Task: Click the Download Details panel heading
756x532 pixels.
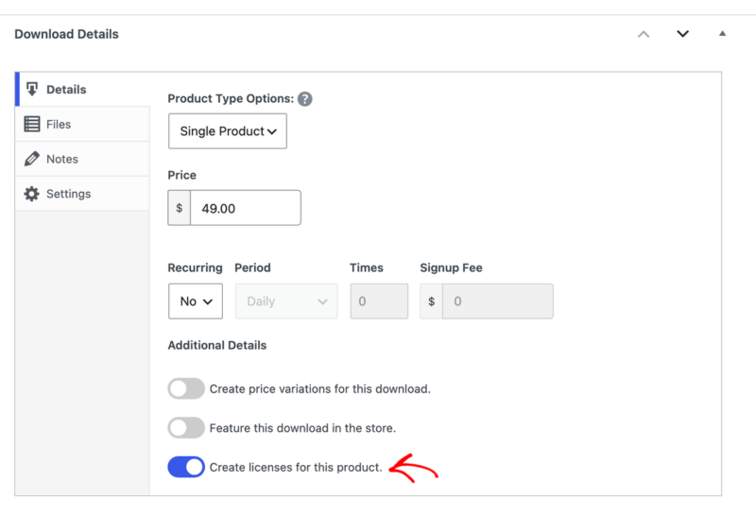Action: tap(66, 34)
